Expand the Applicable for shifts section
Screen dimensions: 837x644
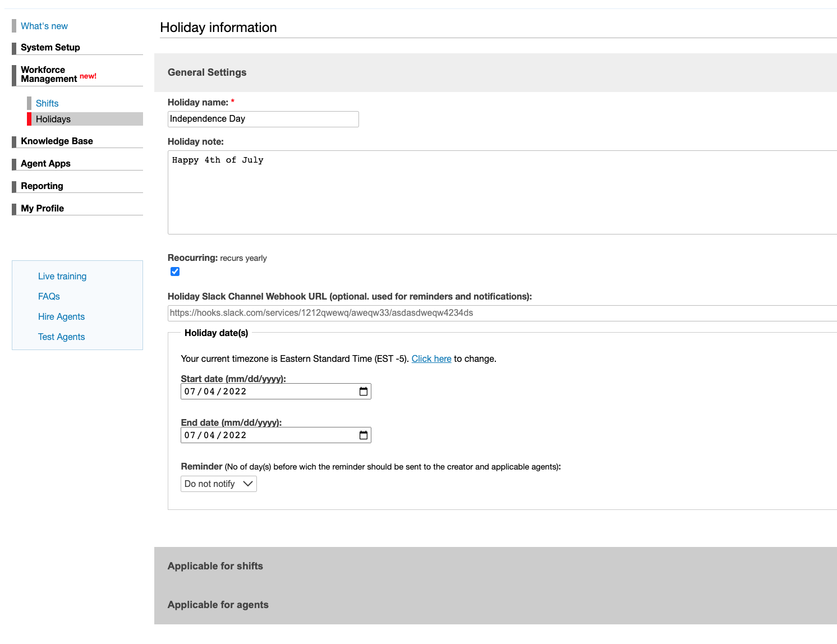click(215, 566)
